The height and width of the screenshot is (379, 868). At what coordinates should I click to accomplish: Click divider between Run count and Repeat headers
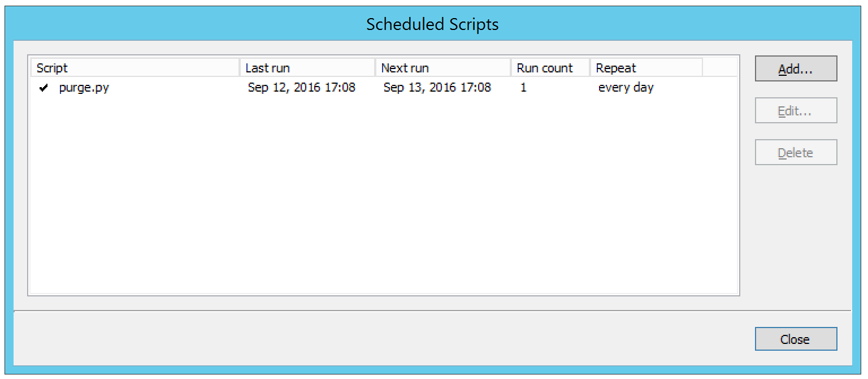[590, 68]
